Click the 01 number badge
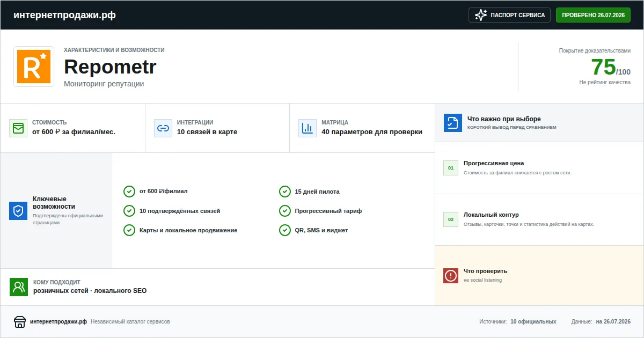644x338 pixels. point(451,168)
